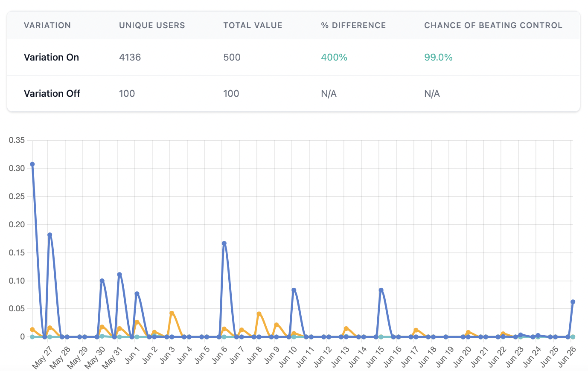The height and width of the screenshot is (371, 588).
Task: Select the Jun 1 x-axis label
Action: coord(131,355)
